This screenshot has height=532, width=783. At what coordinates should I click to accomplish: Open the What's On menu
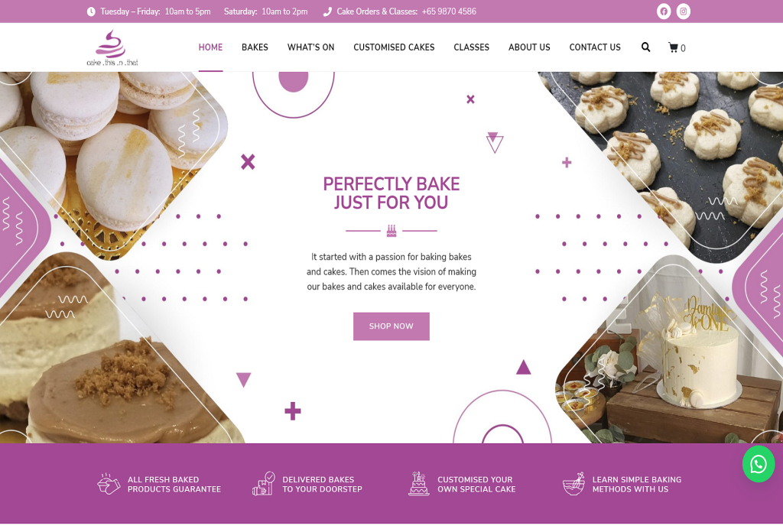point(310,47)
